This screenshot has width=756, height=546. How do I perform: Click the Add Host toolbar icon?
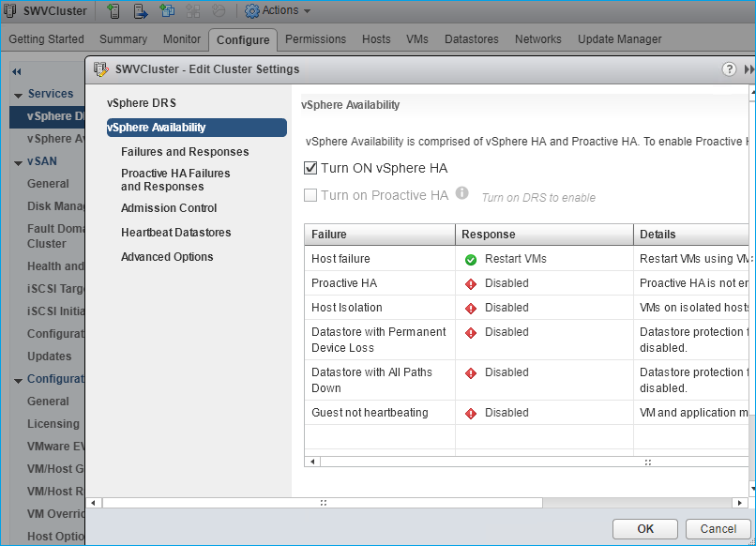point(113,10)
